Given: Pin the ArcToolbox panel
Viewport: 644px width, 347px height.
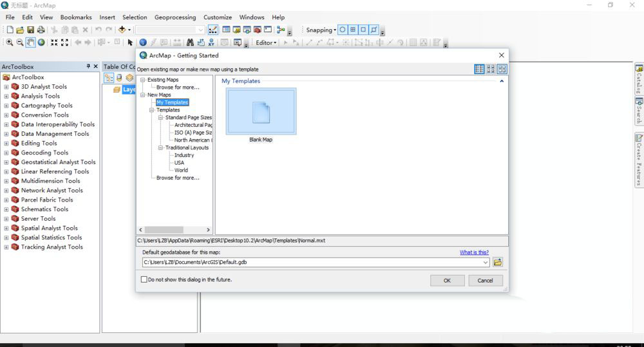Looking at the screenshot, I should pyautogui.click(x=88, y=66).
